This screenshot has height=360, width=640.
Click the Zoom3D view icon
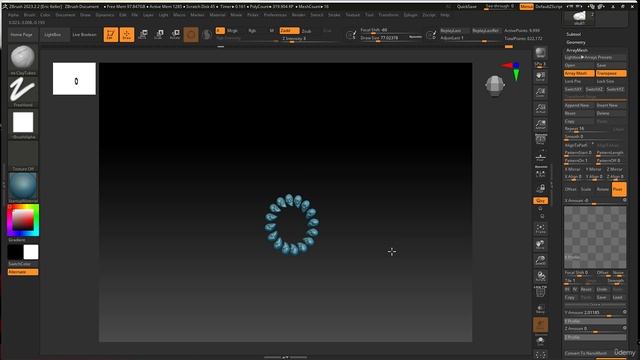(540, 260)
